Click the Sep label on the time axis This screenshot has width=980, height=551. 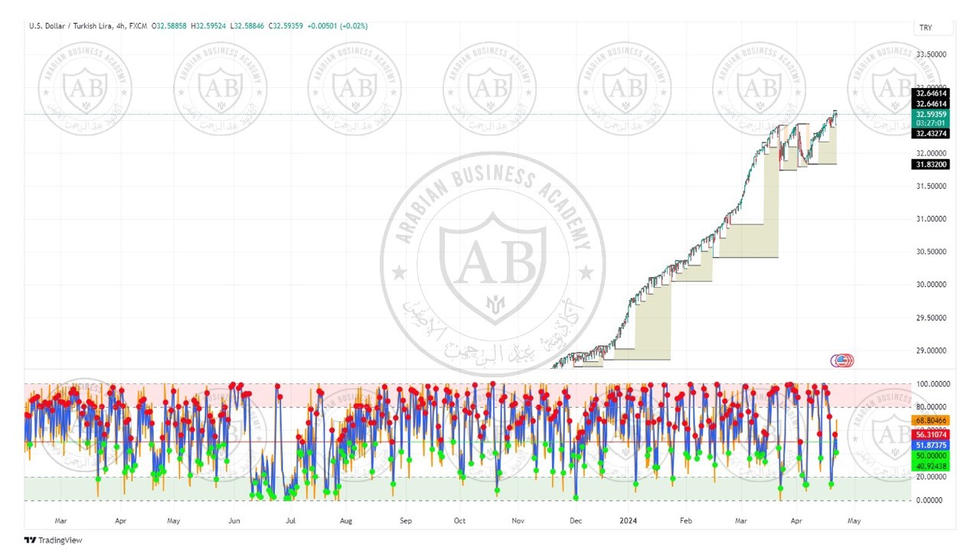pyautogui.click(x=405, y=520)
